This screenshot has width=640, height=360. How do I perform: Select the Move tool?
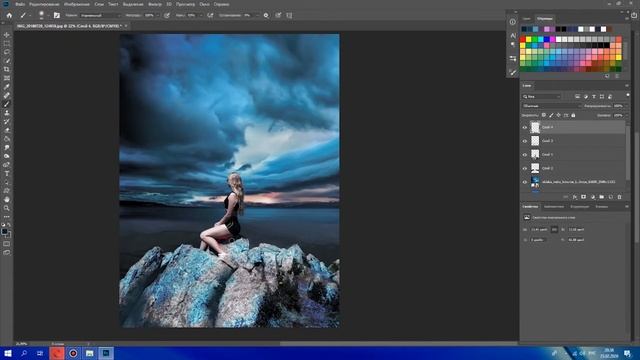coord(7,35)
